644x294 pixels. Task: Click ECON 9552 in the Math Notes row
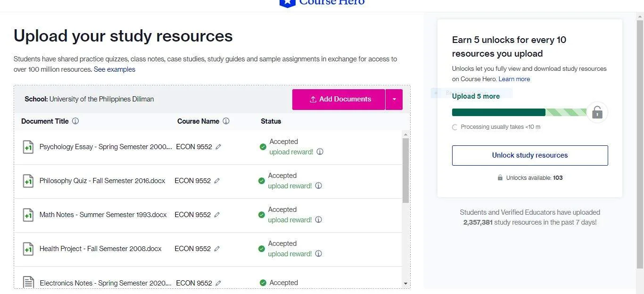point(192,215)
